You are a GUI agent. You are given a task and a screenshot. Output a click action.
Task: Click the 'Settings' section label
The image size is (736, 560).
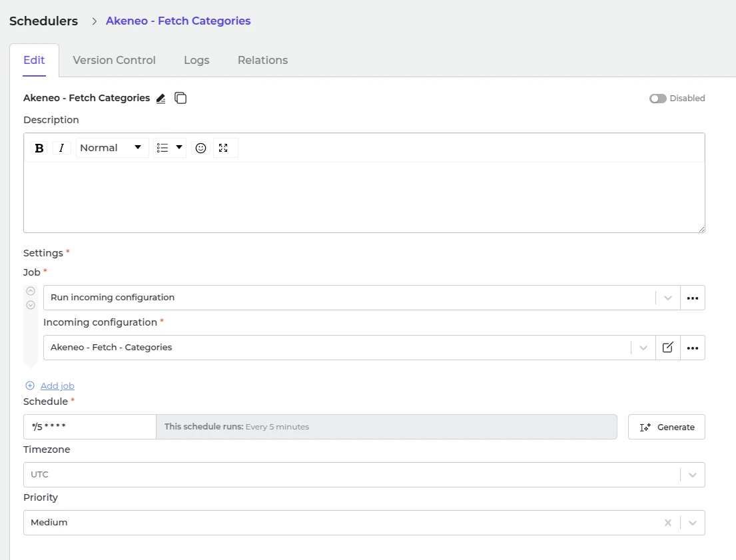click(x=43, y=253)
